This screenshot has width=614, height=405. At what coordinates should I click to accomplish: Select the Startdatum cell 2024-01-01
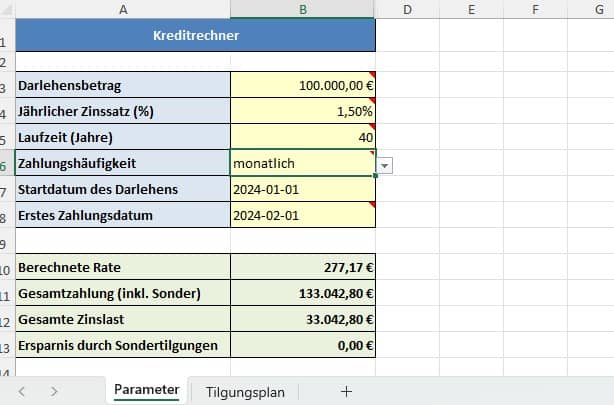[302, 189]
